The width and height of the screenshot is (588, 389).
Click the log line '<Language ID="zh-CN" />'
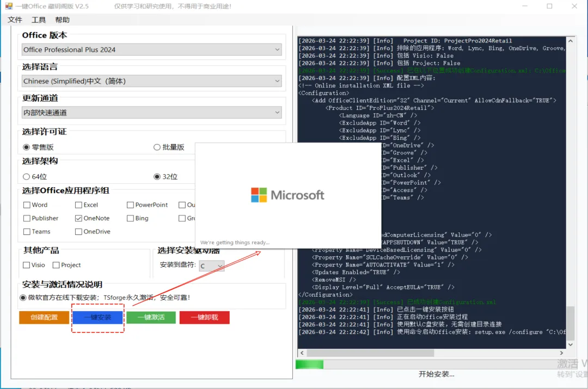tap(378, 115)
